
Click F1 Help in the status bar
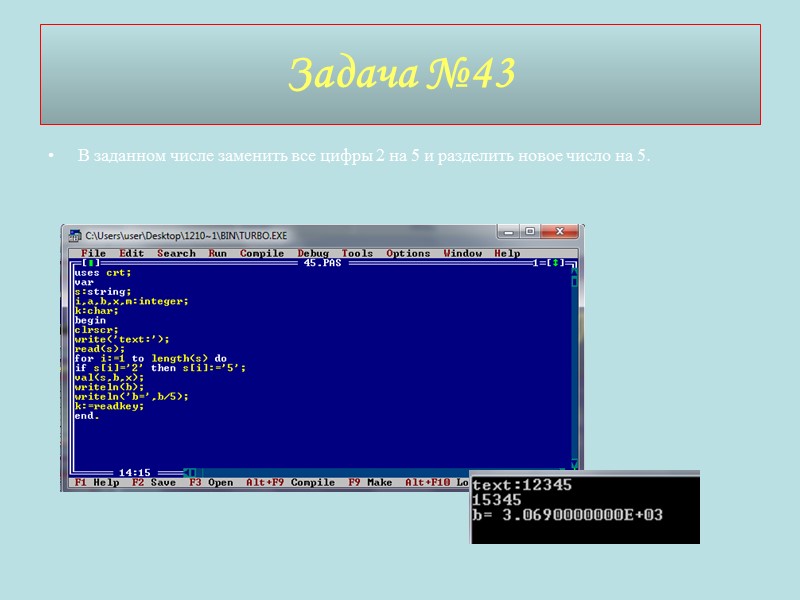click(97, 482)
